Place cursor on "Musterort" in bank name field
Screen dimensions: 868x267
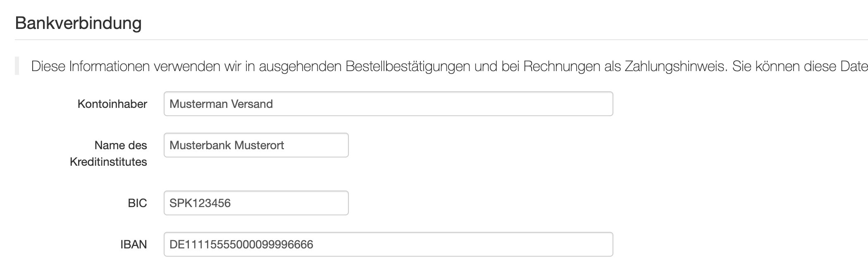(x=259, y=145)
